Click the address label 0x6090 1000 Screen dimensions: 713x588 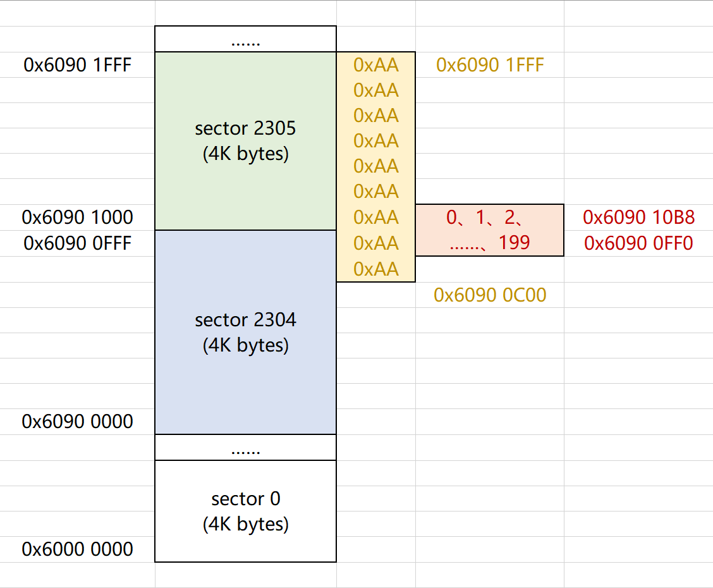(x=77, y=217)
